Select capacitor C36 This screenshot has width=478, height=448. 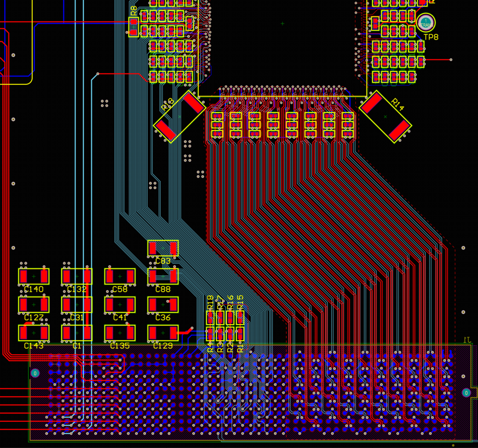coord(163,305)
